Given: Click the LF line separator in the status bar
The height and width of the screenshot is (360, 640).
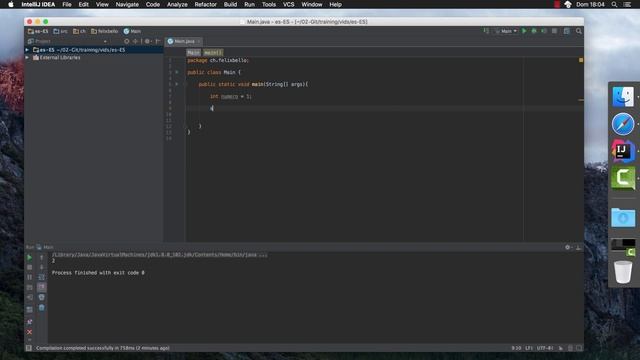Looking at the screenshot, I should click(x=529, y=348).
